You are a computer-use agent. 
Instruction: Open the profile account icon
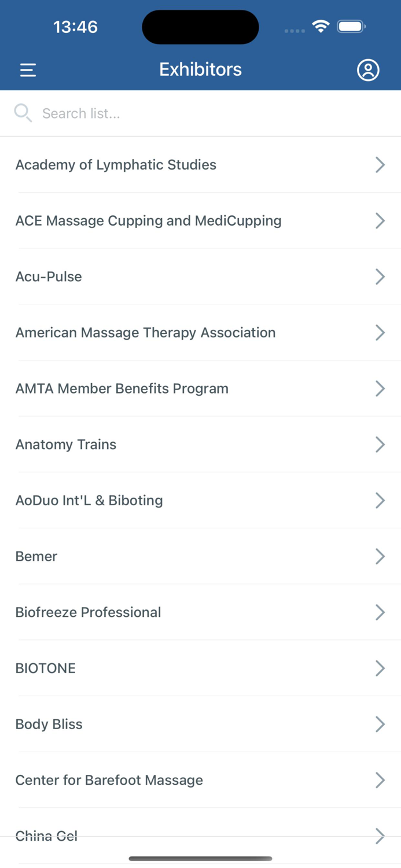point(368,69)
